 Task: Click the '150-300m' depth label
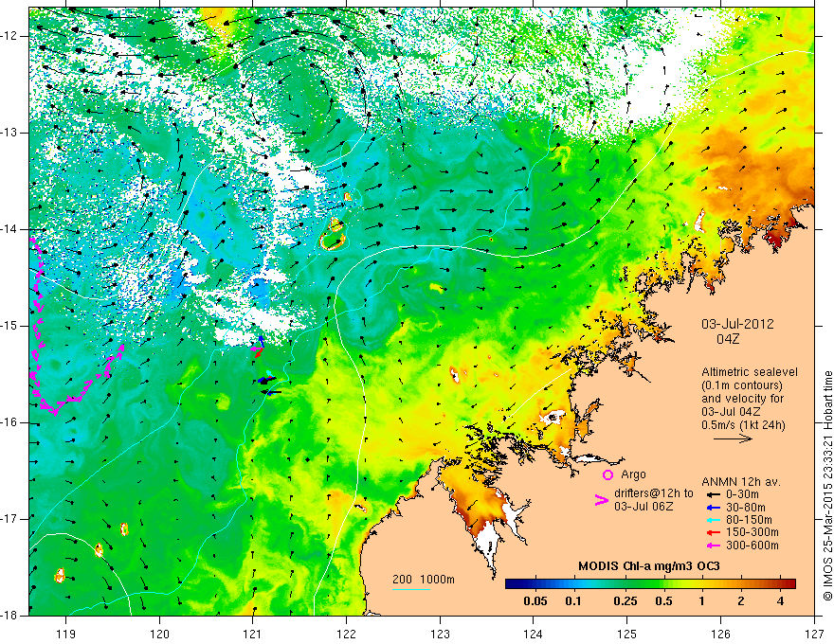coord(752,532)
